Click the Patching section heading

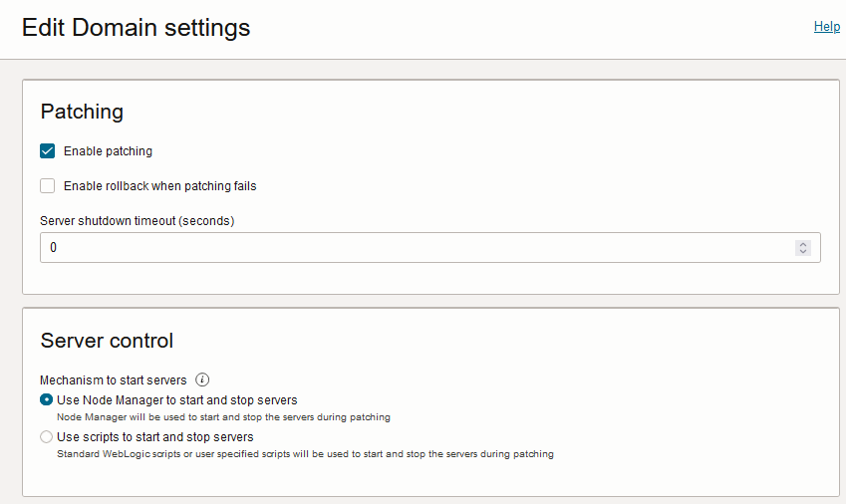pyautogui.click(x=82, y=112)
